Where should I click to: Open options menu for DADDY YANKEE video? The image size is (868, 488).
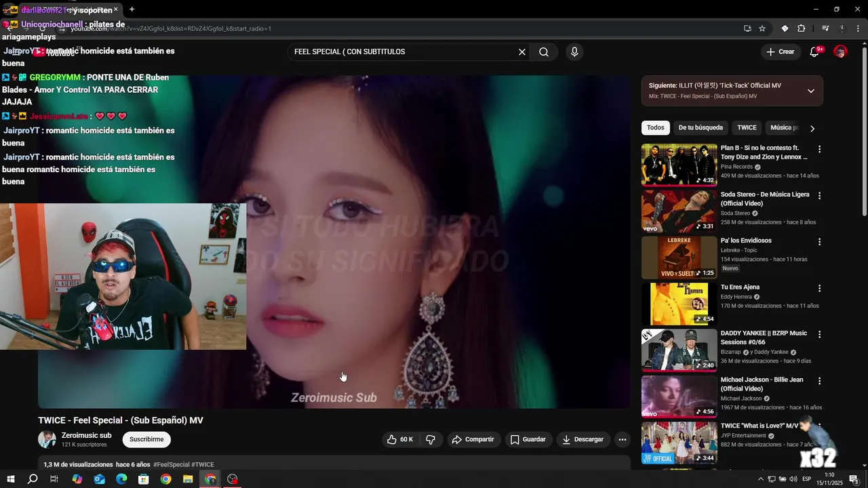point(819,335)
